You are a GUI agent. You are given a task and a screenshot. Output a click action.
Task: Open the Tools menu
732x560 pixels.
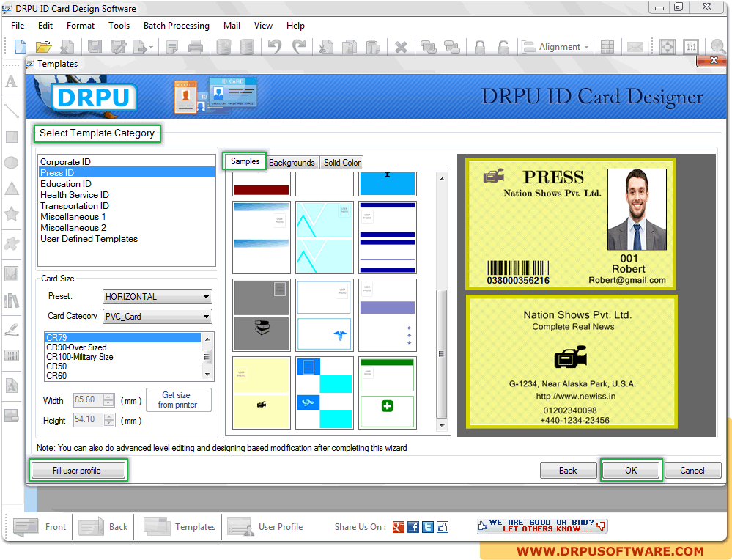pyautogui.click(x=119, y=25)
